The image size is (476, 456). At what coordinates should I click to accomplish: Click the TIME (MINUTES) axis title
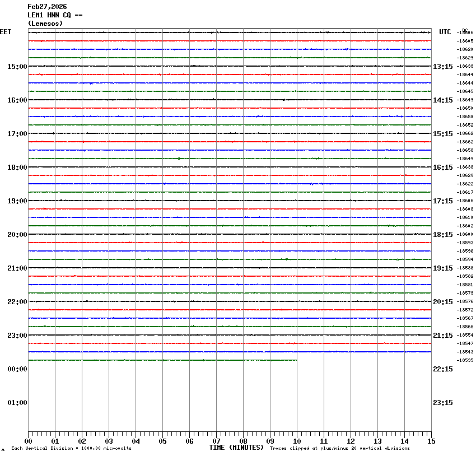click(x=236, y=448)
